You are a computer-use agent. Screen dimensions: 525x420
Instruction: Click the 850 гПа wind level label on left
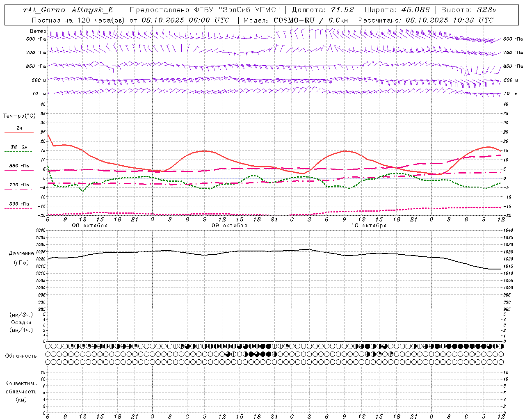pyautogui.click(x=36, y=66)
